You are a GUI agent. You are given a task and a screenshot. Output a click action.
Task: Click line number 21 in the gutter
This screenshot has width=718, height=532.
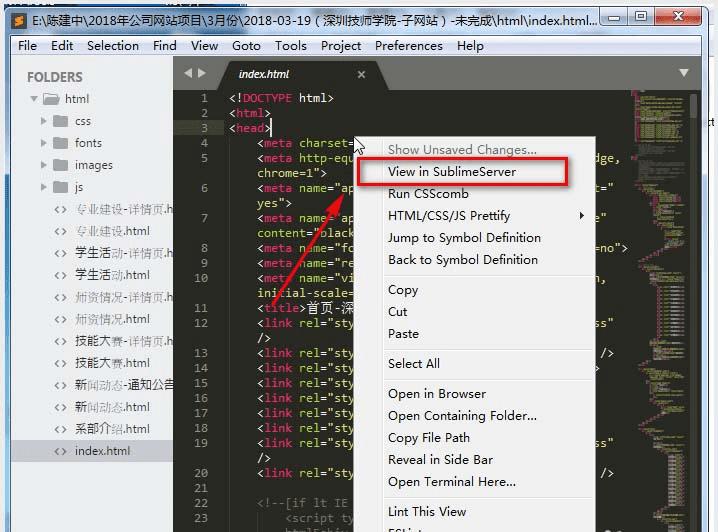[201, 488]
